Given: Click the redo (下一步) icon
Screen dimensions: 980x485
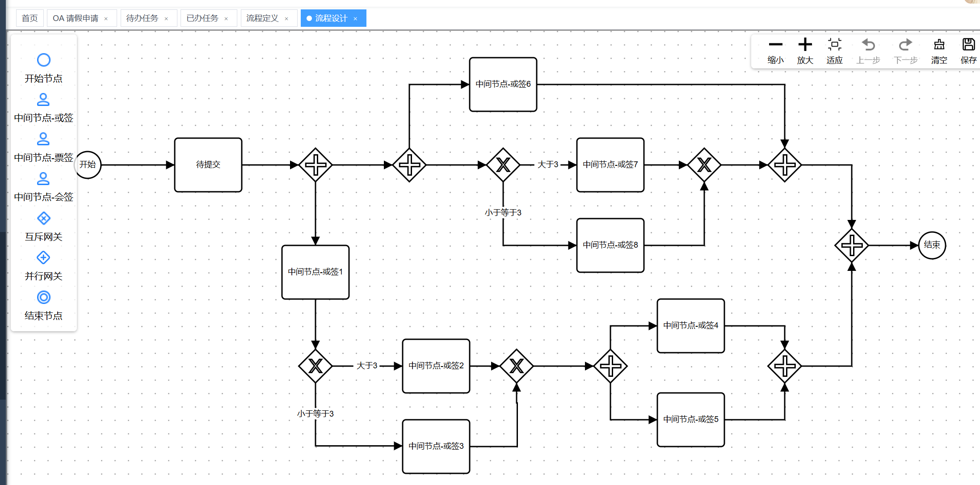Looking at the screenshot, I should (905, 45).
